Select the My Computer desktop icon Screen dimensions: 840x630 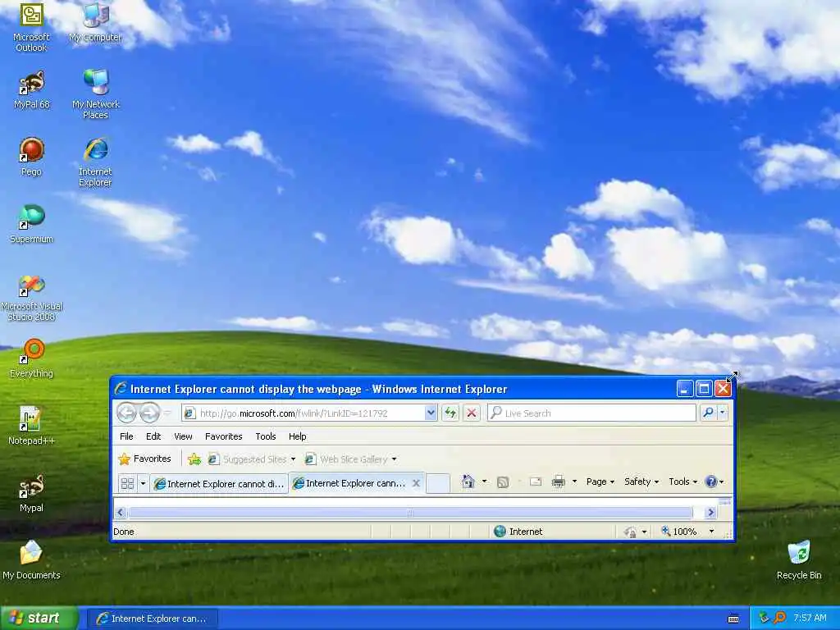[95, 22]
